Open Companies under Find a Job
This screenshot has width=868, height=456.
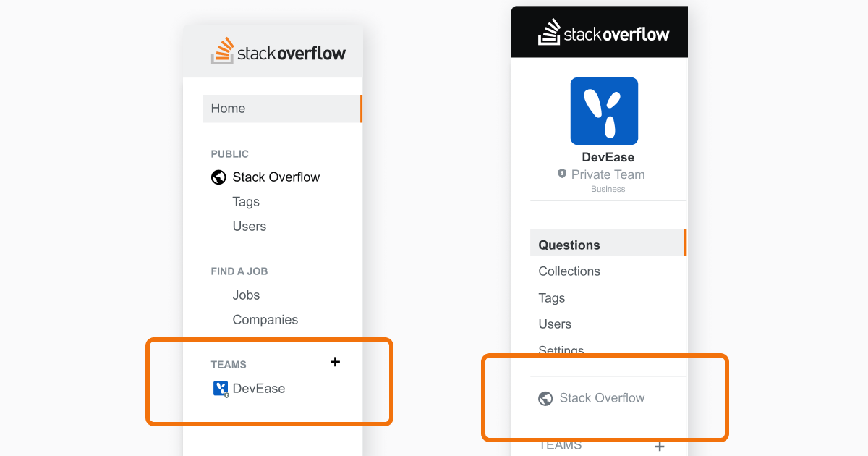pos(265,320)
